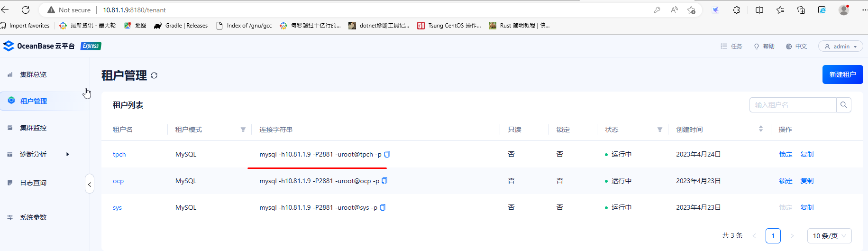Refresh the tenant management list icon
The image size is (868, 251).
[x=154, y=75]
